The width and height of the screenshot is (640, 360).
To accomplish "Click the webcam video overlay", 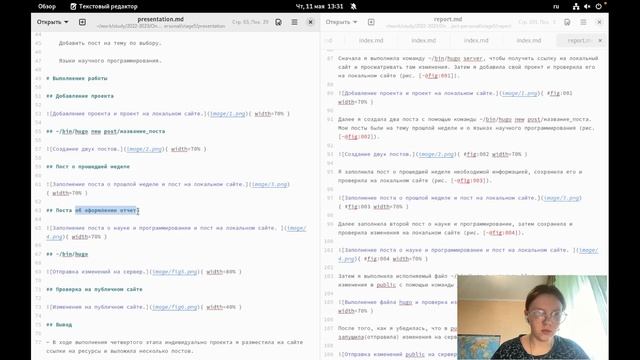I will pyautogui.click(x=532, y=317).
